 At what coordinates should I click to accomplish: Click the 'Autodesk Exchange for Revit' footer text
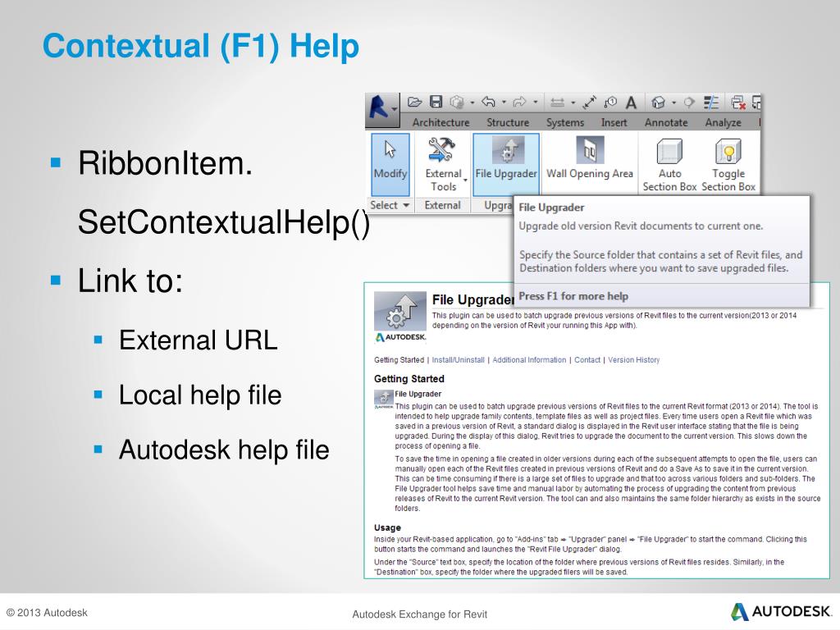coord(419,614)
